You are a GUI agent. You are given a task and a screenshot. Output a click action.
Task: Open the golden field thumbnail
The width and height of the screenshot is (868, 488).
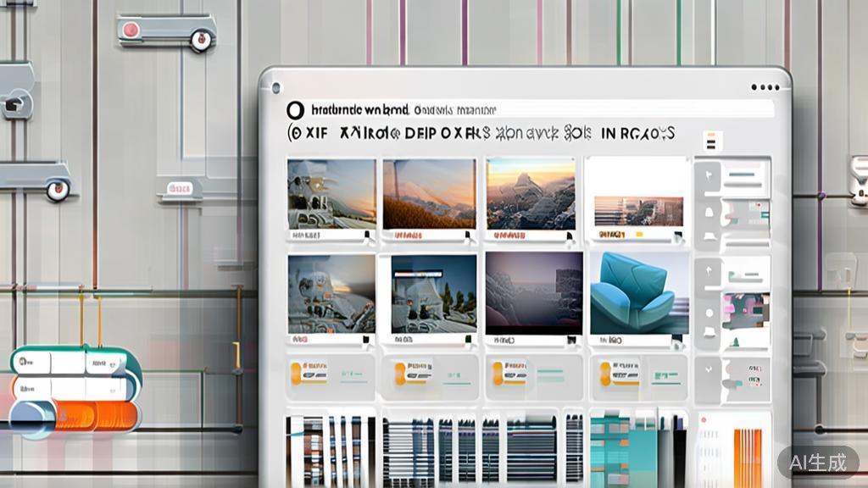(x=430, y=194)
